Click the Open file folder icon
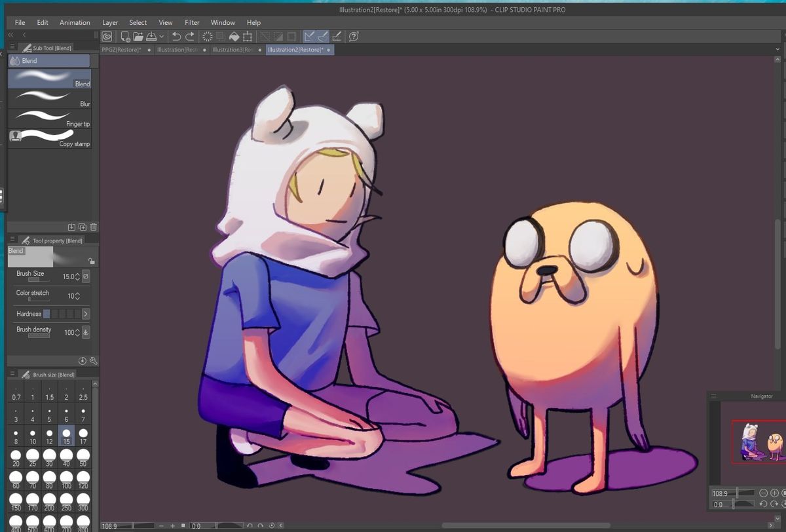Screen dimensions: 786x532 point(138,37)
